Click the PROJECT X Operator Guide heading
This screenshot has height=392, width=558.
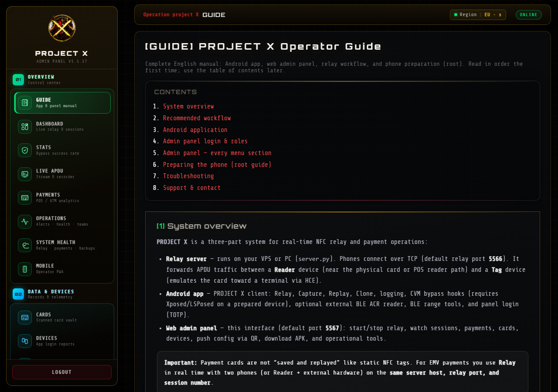point(263,47)
